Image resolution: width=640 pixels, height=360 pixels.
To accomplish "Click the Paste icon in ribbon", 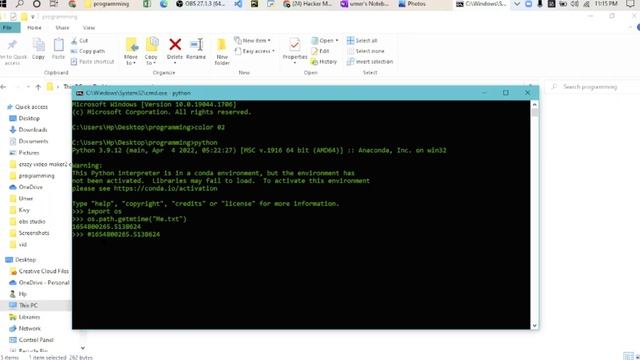I will pyautogui.click(x=58, y=45).
